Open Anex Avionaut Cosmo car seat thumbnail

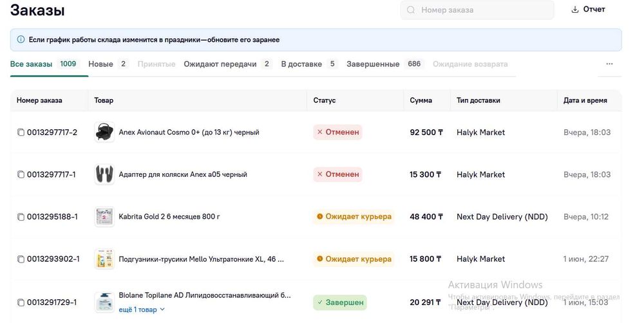(104, 132)
